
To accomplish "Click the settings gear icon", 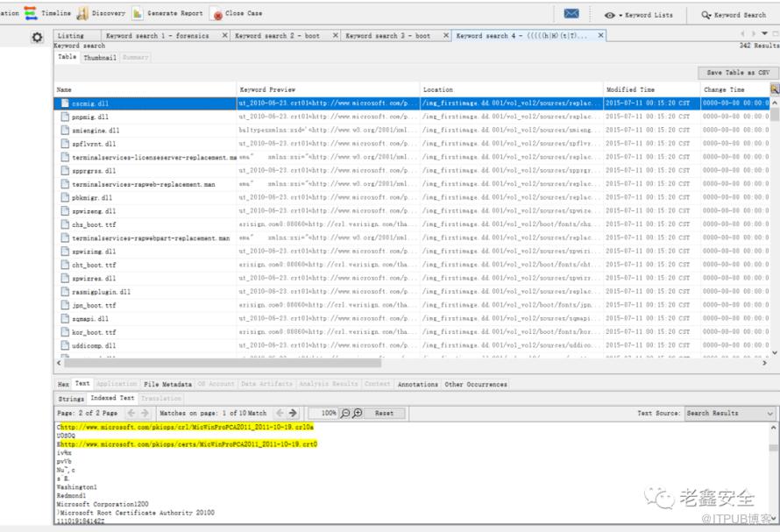I will pyautogui.click(x=37, y=38).
